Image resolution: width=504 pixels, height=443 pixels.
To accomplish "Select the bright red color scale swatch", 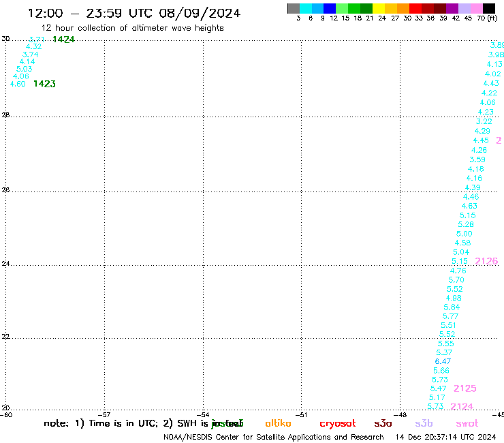I will [415, 8].
